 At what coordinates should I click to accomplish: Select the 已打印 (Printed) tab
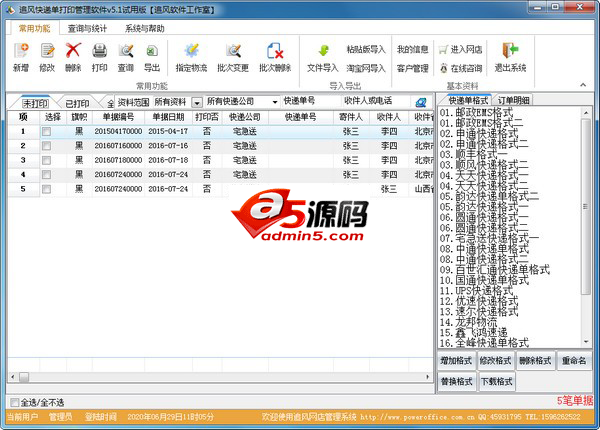pyautogui.click(x=76, y=103)
